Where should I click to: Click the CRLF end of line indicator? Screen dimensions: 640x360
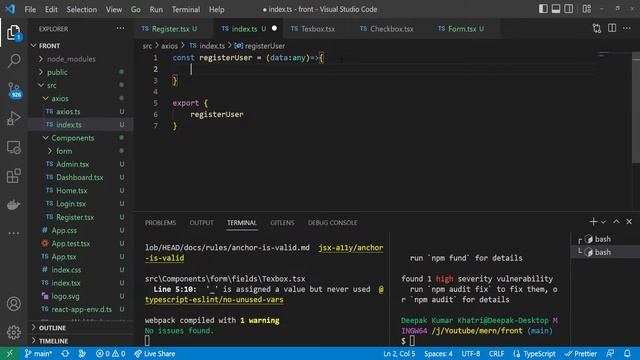point(496,354)
